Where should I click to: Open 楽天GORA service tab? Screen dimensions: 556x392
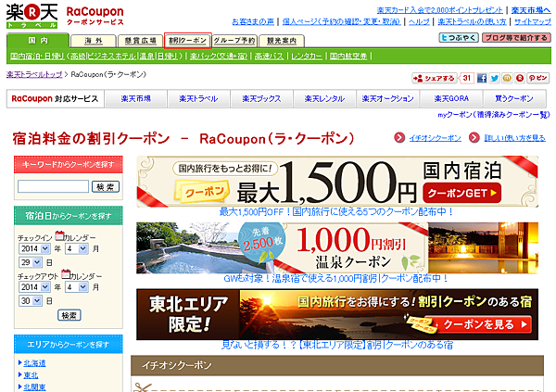point(451,98)
